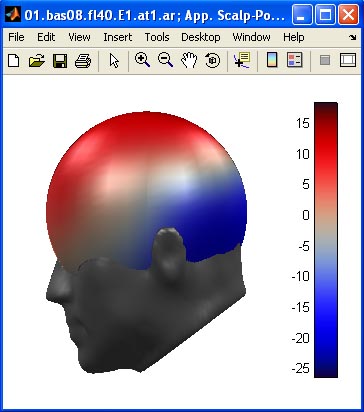Open file with the folder icon

[x=37, y=61]
